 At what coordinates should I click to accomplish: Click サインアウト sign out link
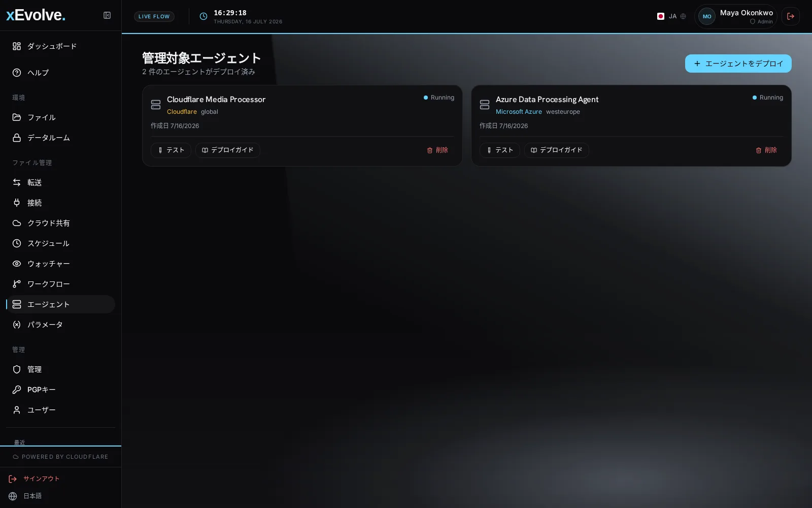click(x=42, y=479)
